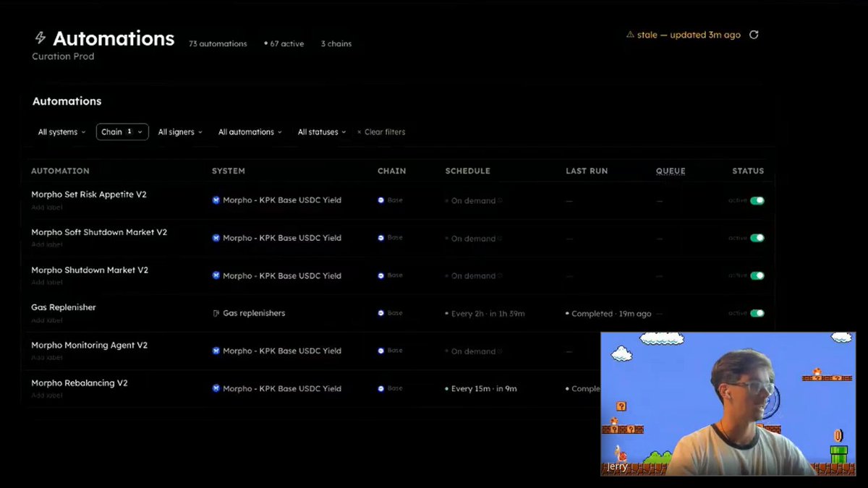Click the LAST RUN column header
868x488 pixels.
pos(587,171)
